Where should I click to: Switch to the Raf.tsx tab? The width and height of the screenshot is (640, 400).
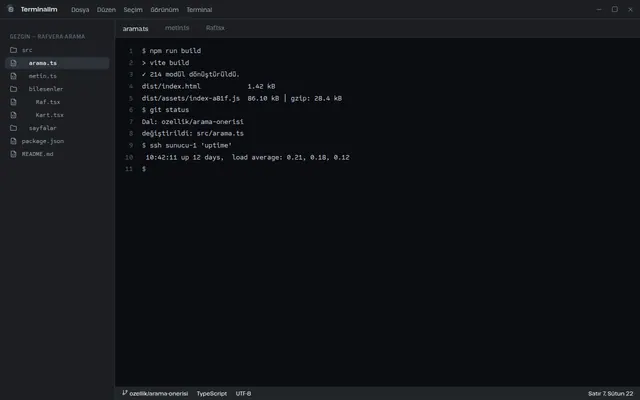tap(215, 28)
